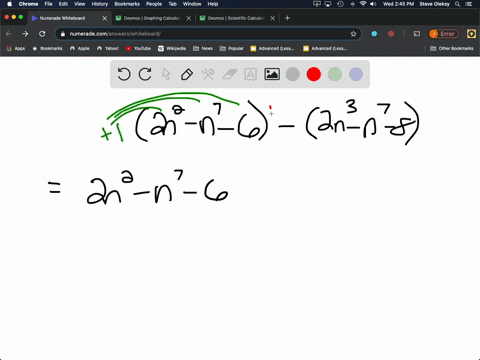Open first Advanced (Less... bookmark
The height and width of the screenshot is (360, 480).
[x=272, y=48]
